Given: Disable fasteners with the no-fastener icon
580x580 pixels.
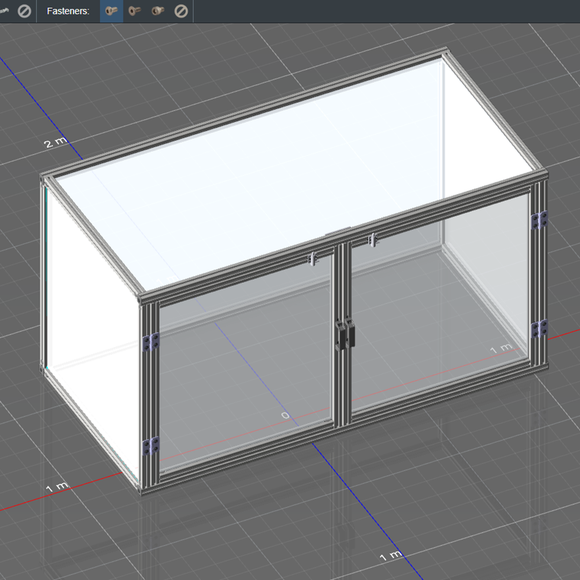Looking at the screenshot, I should click(181, 11).
